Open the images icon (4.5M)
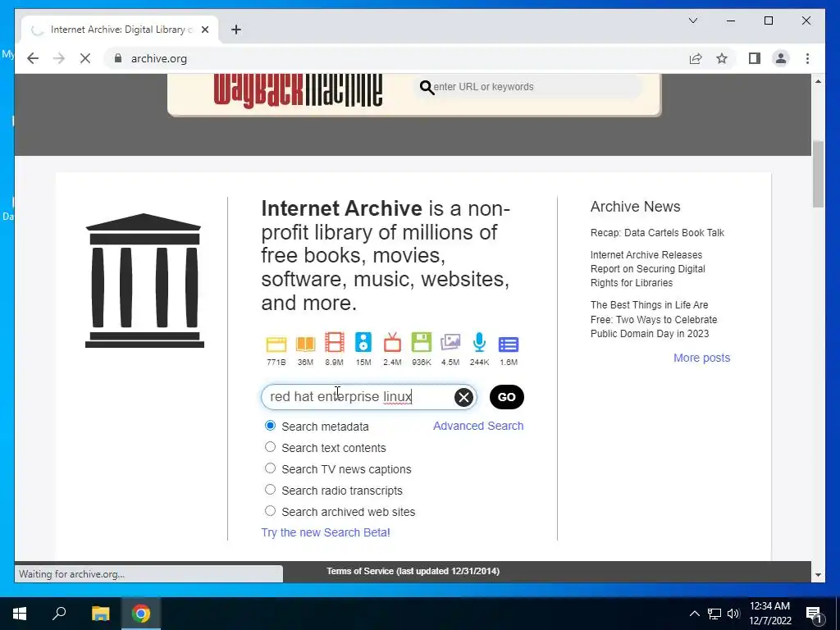Screen dimensions: 840x630 [450, 343]
